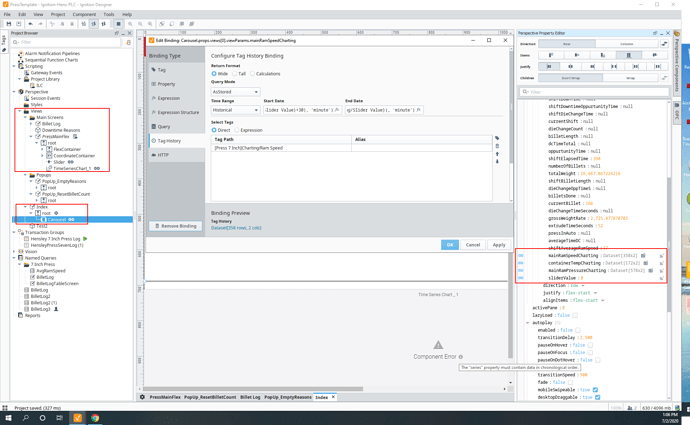The height and width of the screenshot is (425, 690).
Task: Select the Expression Structure binding type
Action: coord(176,113)
